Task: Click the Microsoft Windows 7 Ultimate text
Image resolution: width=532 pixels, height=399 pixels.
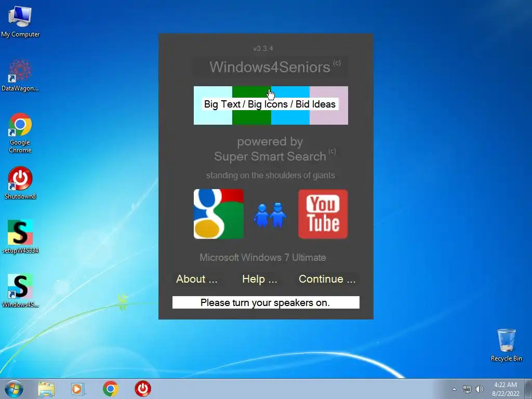Action: tap(262, 258)
